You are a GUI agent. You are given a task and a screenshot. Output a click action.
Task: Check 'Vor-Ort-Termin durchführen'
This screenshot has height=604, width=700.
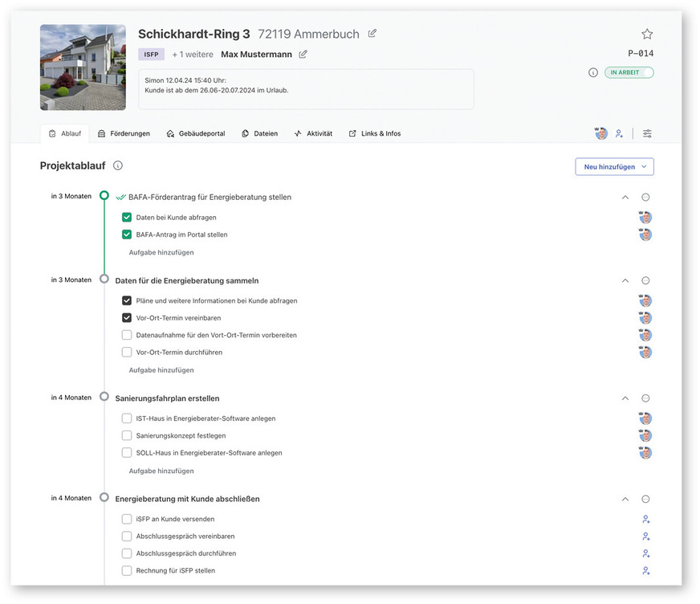click(126, 352)
